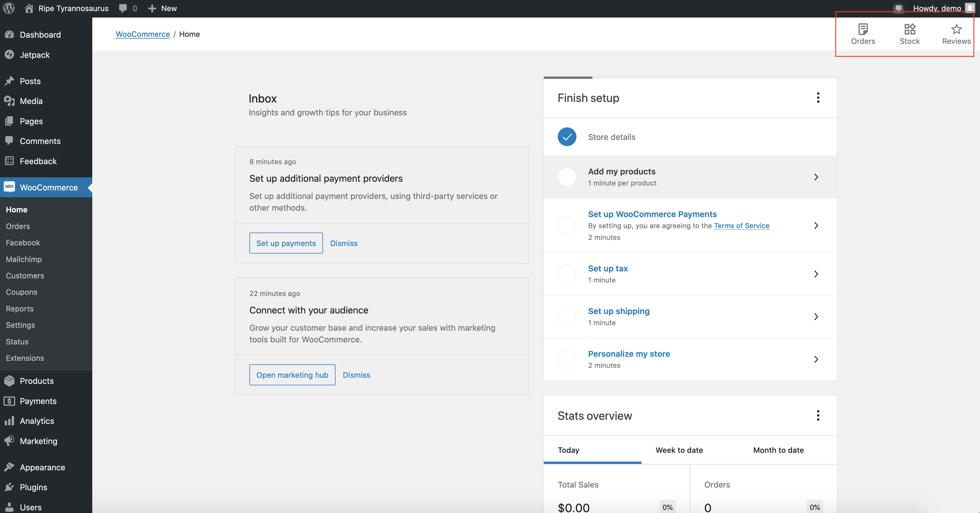Follow the Terms of Service link
980x513 pixels.
click(x=741, y=226)
